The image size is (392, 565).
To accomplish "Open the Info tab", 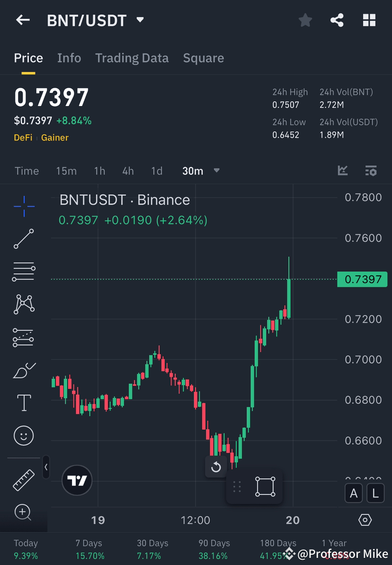I will pos(69,58).
